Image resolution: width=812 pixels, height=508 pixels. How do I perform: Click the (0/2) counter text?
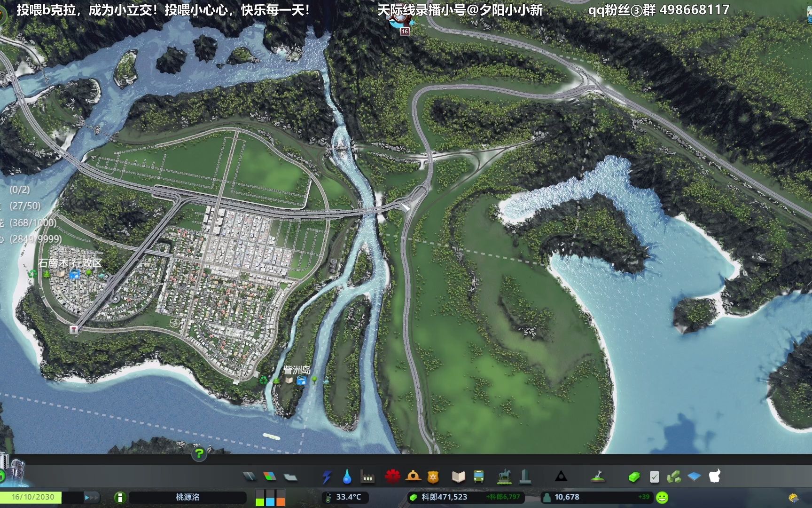coord(20,190)
